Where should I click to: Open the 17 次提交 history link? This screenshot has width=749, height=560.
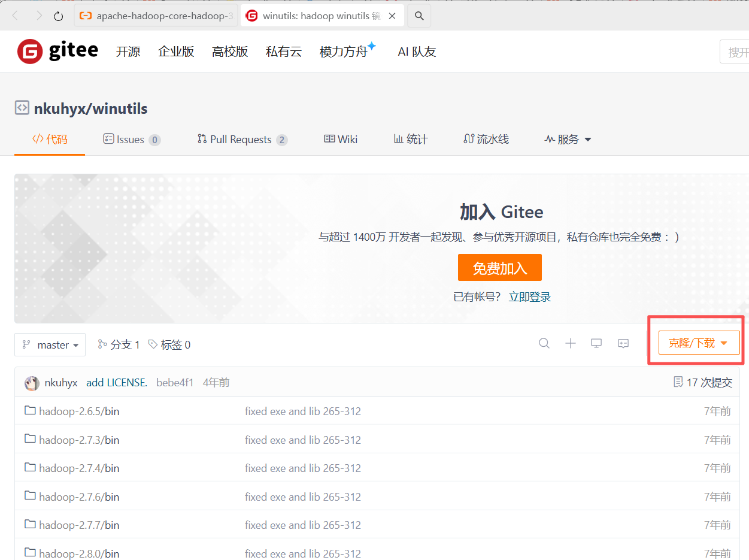click(703, 383)
